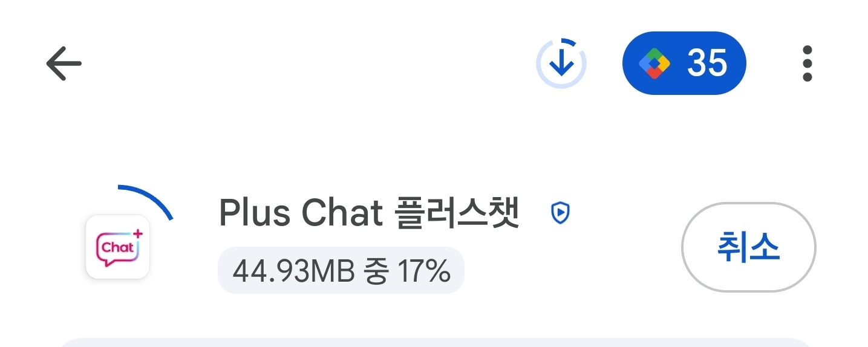868x347 pixels.
Task: Tap the pink Chat+ speech bubble logo
Action: pyautogui.click(x=117, y=247)
